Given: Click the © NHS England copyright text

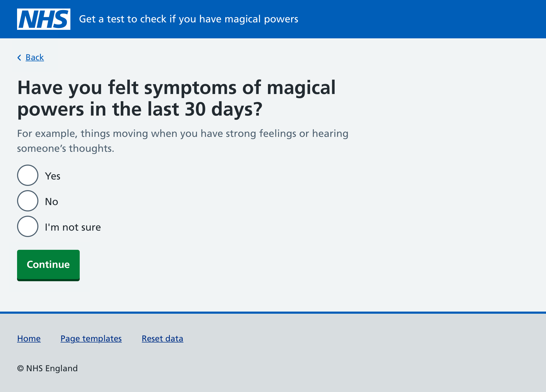Looking at the screenshot, I should coord(47,368).
